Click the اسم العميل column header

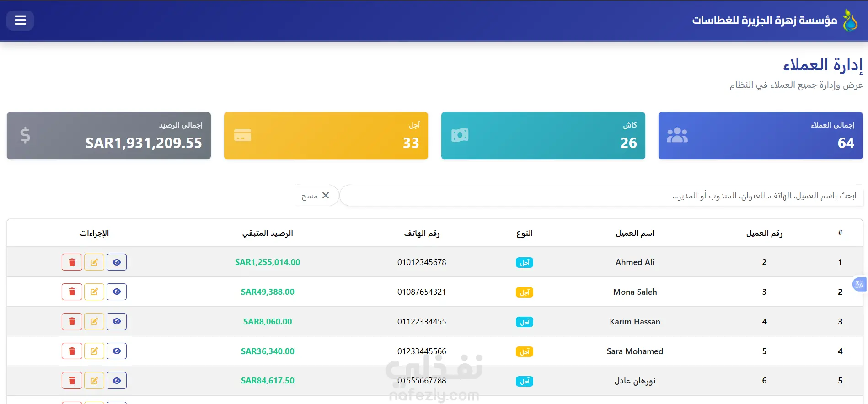(635, 234)
